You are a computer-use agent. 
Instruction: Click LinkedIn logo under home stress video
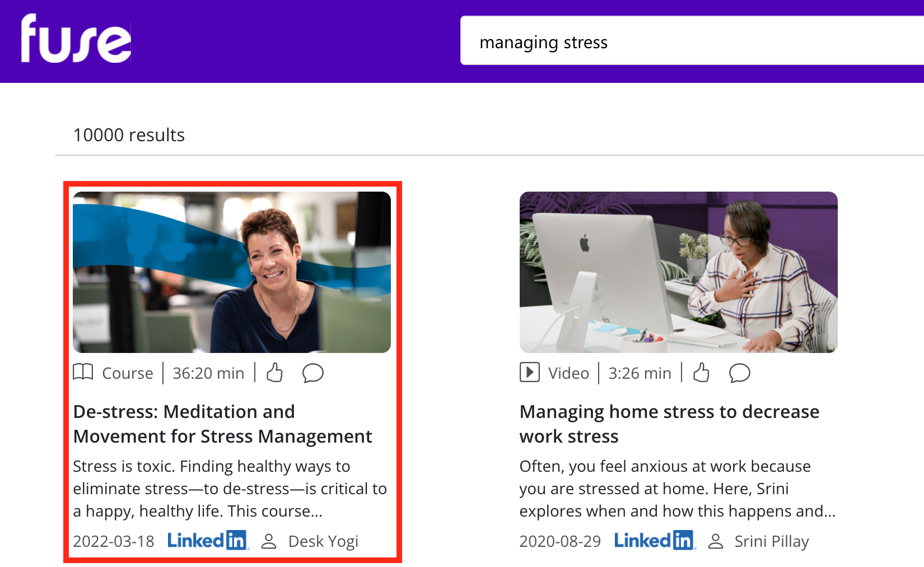[655, 541]
